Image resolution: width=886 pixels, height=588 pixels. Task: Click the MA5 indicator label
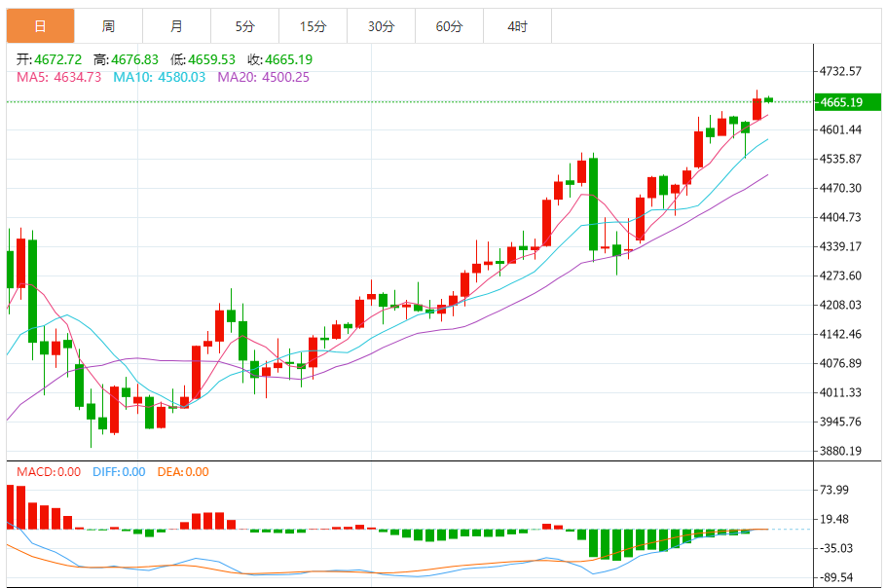tap(58, 77)
